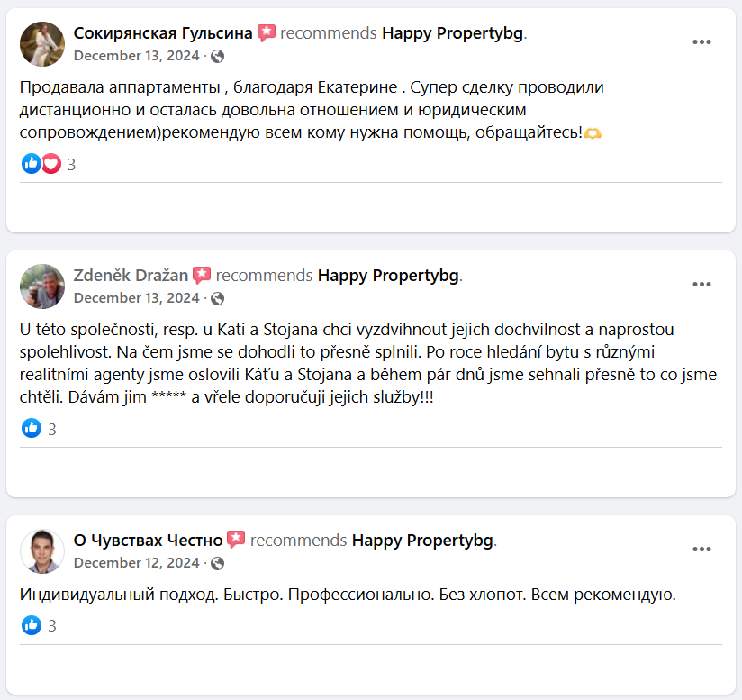The width and height of the screenshot is (742, 700).
Task: Click the public globe icon on first review
Action: (217, 57)
